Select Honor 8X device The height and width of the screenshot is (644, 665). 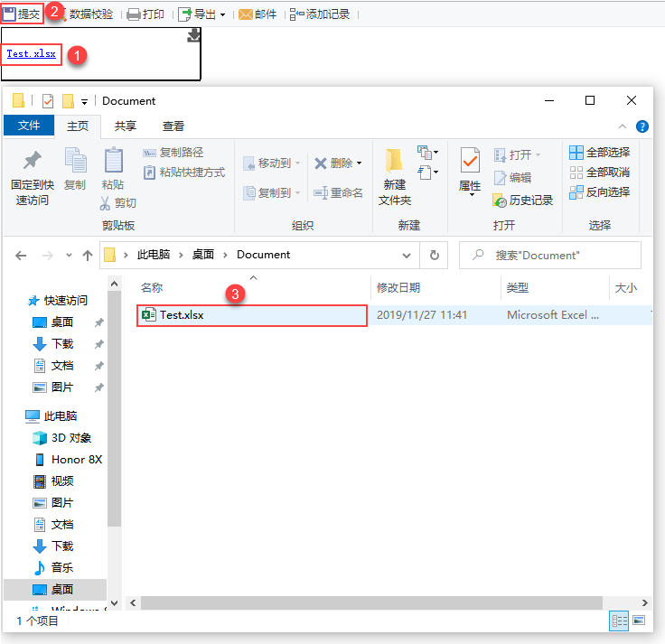pyautogui.click(x=68, y=460)
